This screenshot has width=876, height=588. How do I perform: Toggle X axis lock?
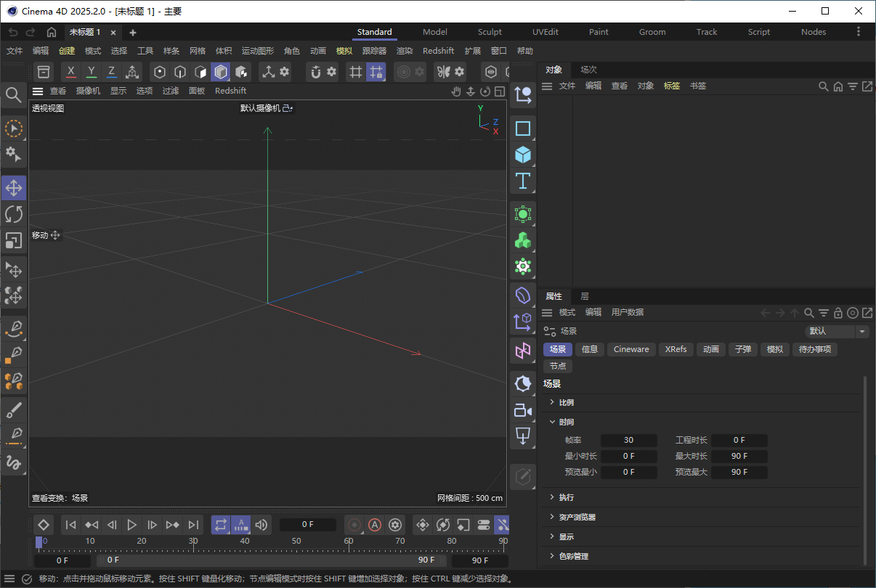tap(71, 71)
